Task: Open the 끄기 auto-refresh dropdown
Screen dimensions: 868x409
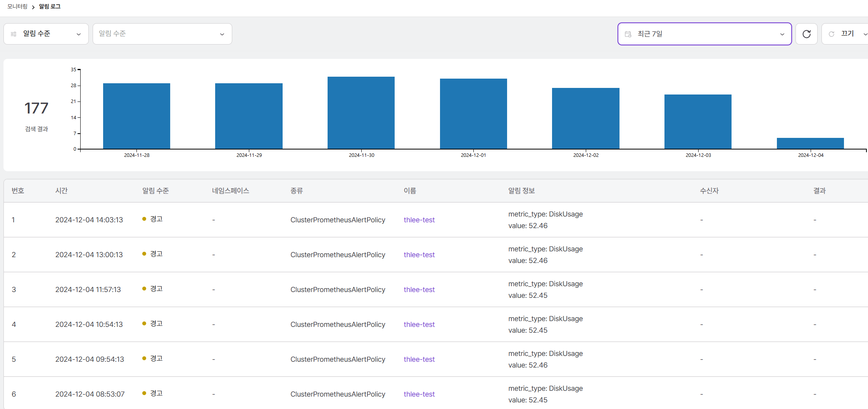Action: (845, 34)
